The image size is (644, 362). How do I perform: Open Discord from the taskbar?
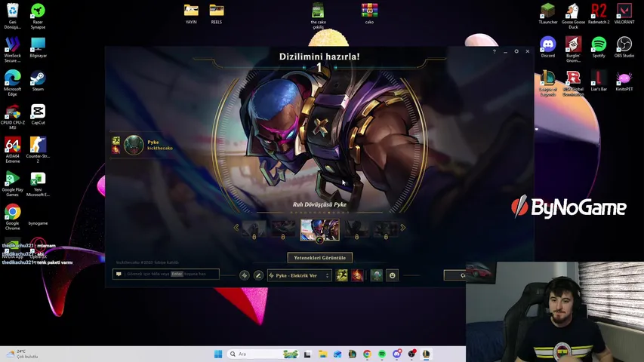pos(397,354)
